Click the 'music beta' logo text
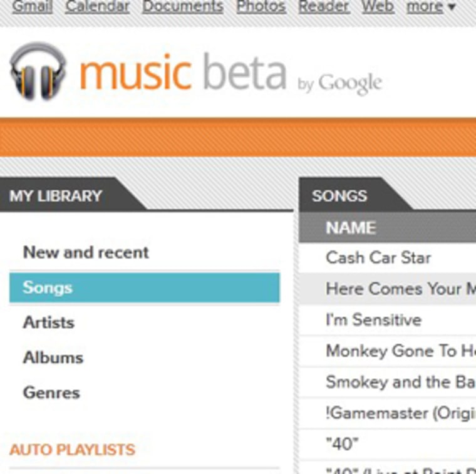Image resolution: width=476 pixels, height=474 pixels. pos(182,73)
